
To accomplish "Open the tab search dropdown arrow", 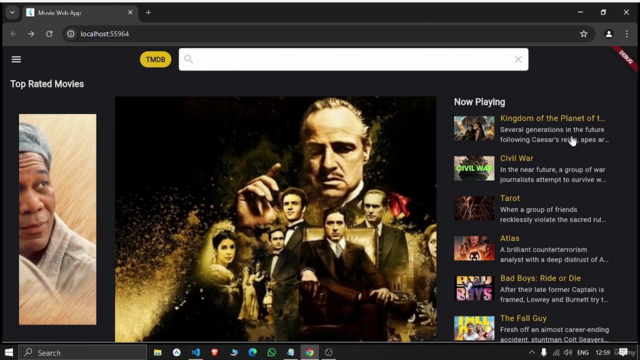I will coord(12,13).
